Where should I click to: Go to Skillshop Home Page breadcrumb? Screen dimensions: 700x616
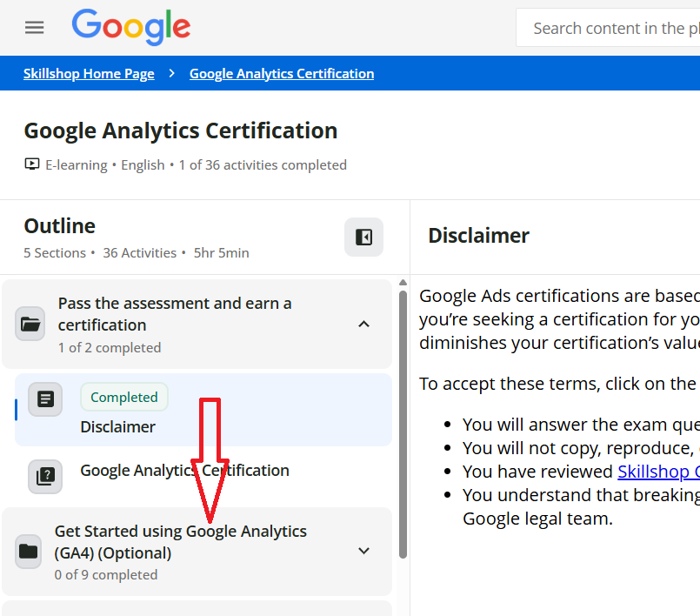[x=89, y=74]
